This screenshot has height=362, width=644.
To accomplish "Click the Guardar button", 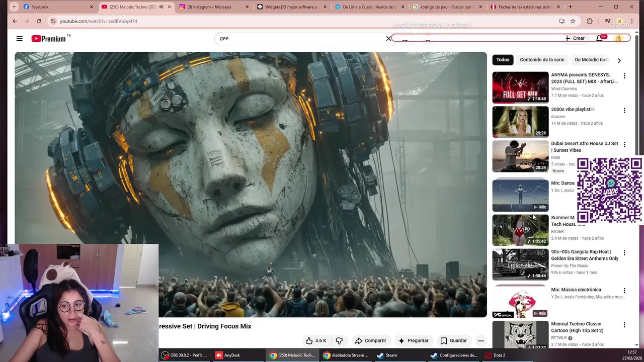I will [453, 340].
